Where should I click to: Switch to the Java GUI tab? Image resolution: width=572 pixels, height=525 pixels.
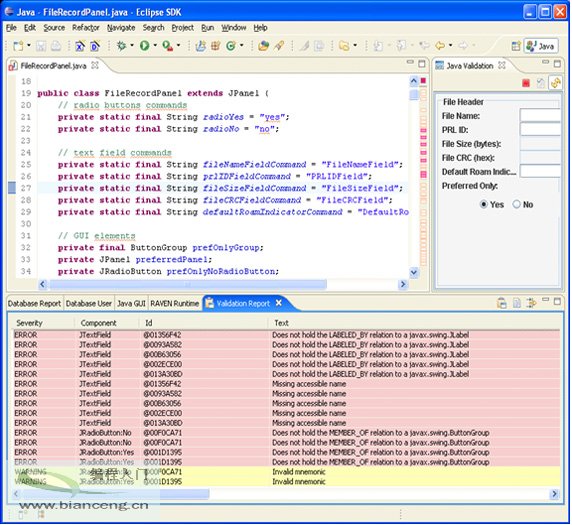pos(131,304)
